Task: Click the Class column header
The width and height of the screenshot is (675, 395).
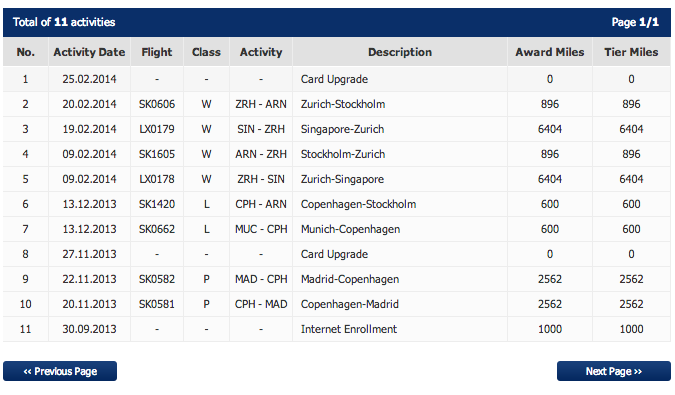Action: tap(206, 52)
